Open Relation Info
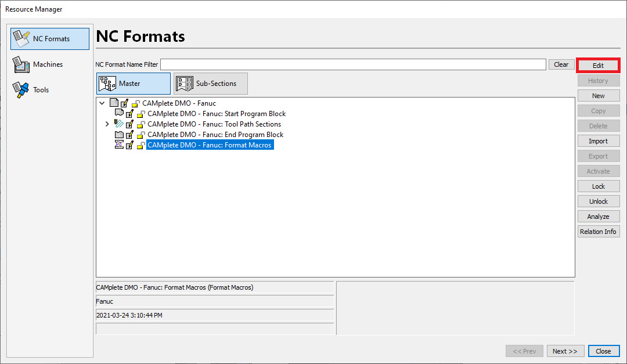Viewport: 627px width, 364px height. pos(599,232)
